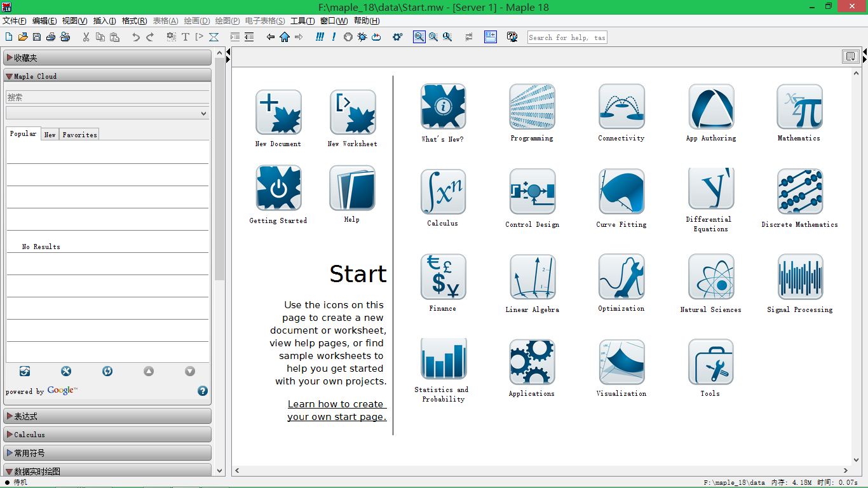Click the Save floppy disk icon

[x=37, y=37]
